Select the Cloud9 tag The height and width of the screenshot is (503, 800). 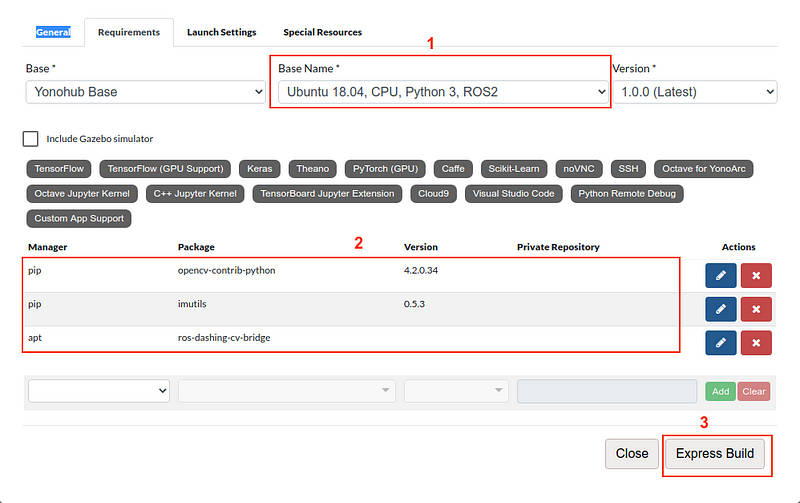(433, 194)
